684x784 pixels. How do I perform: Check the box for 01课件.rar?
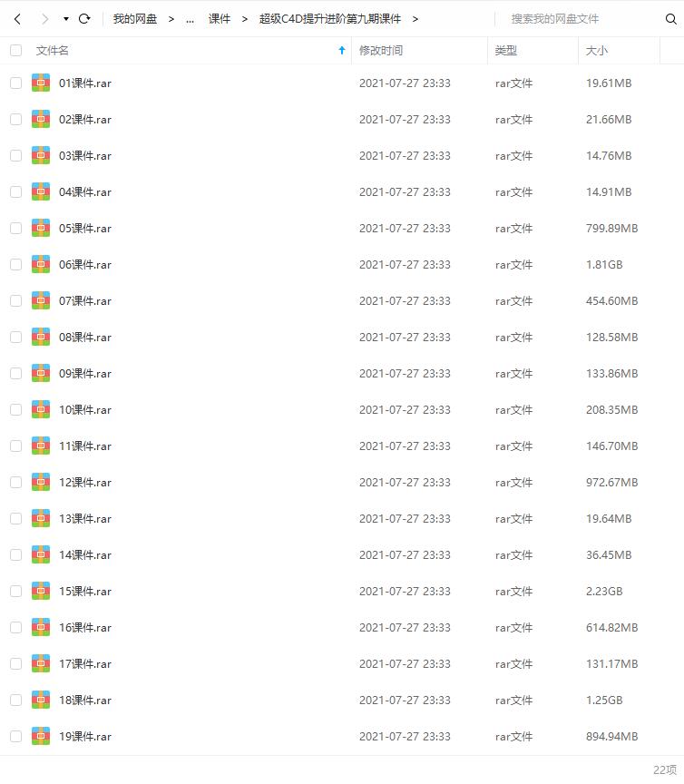click(x=16, y=83)
